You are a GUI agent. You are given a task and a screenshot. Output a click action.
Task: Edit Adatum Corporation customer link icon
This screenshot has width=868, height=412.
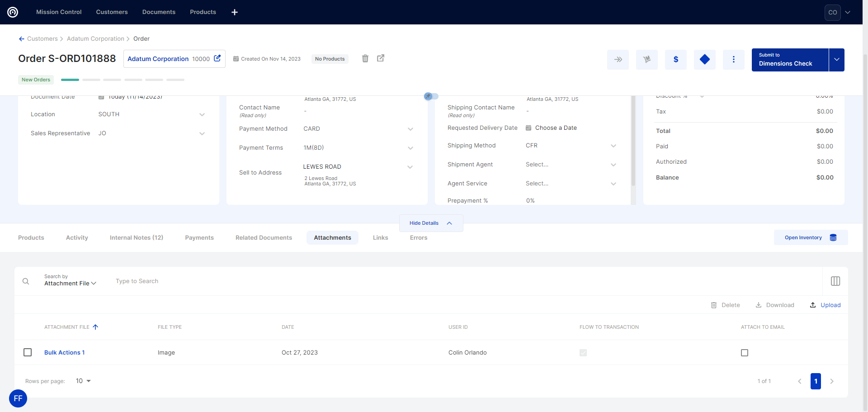click(217, 58)
